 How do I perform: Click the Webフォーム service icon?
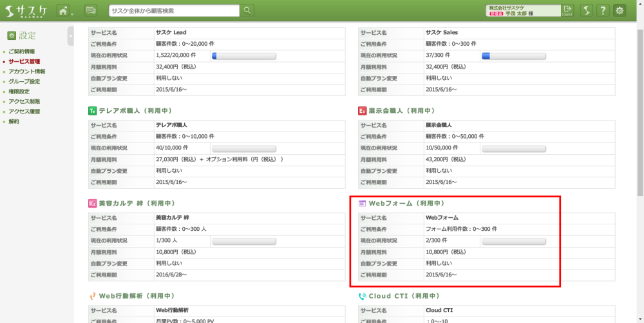pyautogui.click(x=362, y=204)
